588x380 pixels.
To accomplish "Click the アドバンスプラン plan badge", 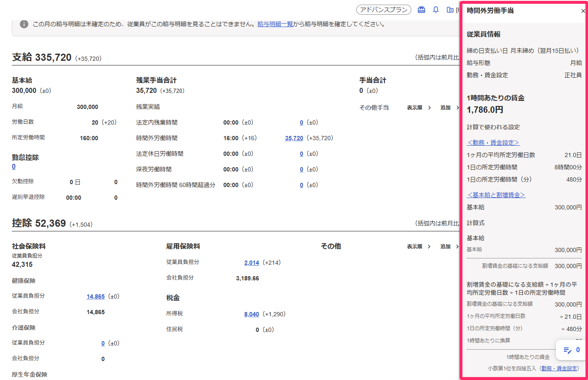I will [x=384, y=10].
